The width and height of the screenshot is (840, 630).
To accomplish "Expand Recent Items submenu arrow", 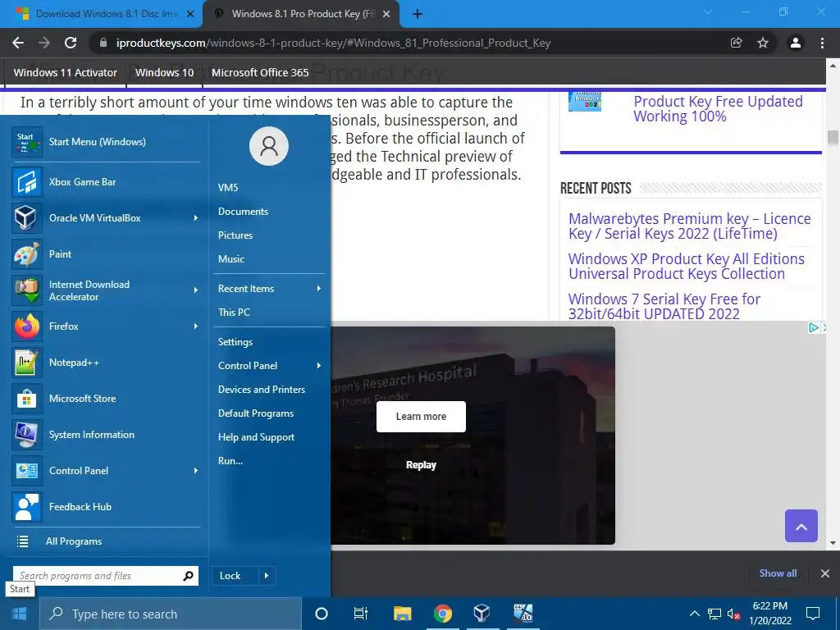I will (x=319, y=289).
